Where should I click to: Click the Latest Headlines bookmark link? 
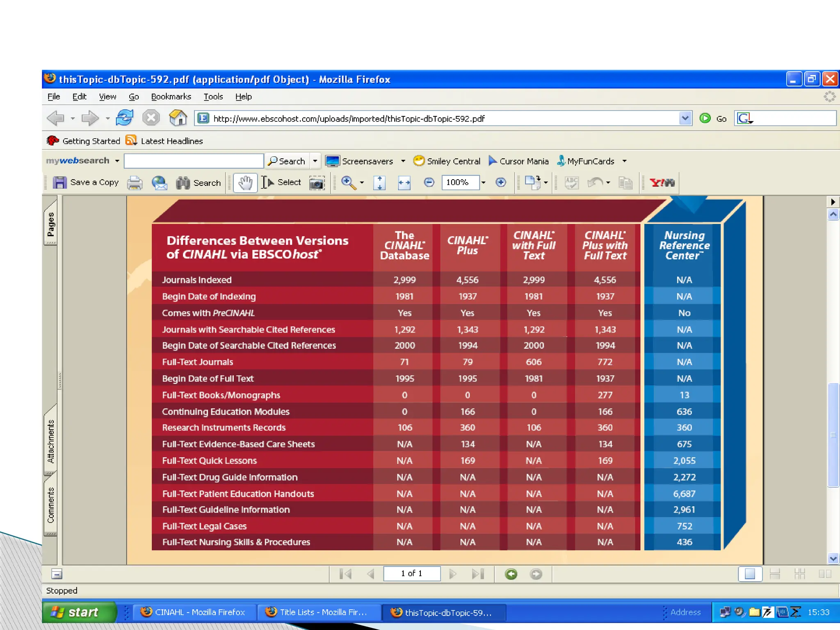click(x=171, y=141)
